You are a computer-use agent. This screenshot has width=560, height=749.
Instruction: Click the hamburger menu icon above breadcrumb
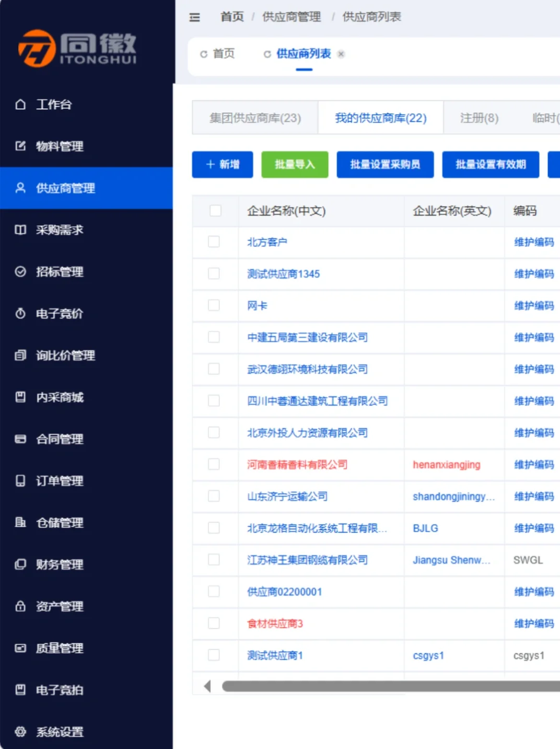tap(194, 17)
